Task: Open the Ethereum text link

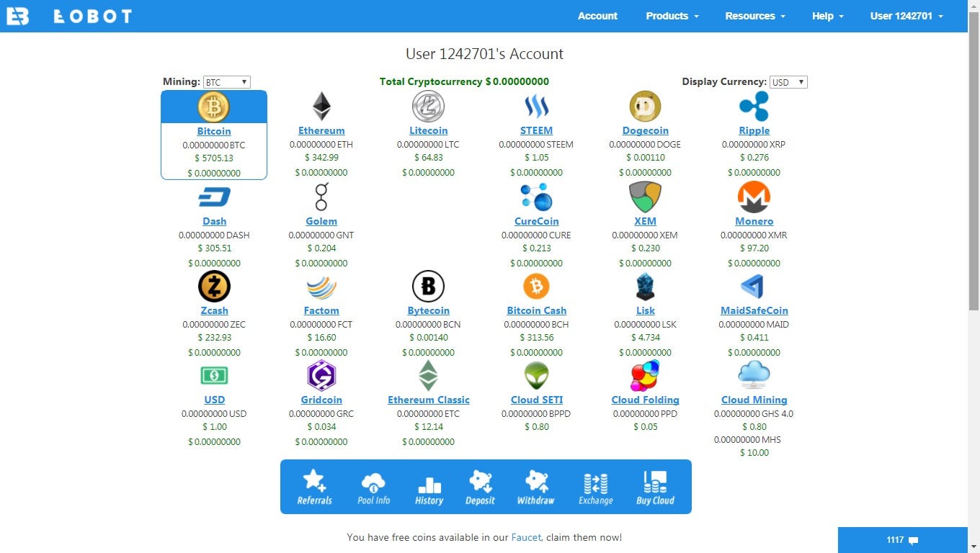Action: [321, 130]
